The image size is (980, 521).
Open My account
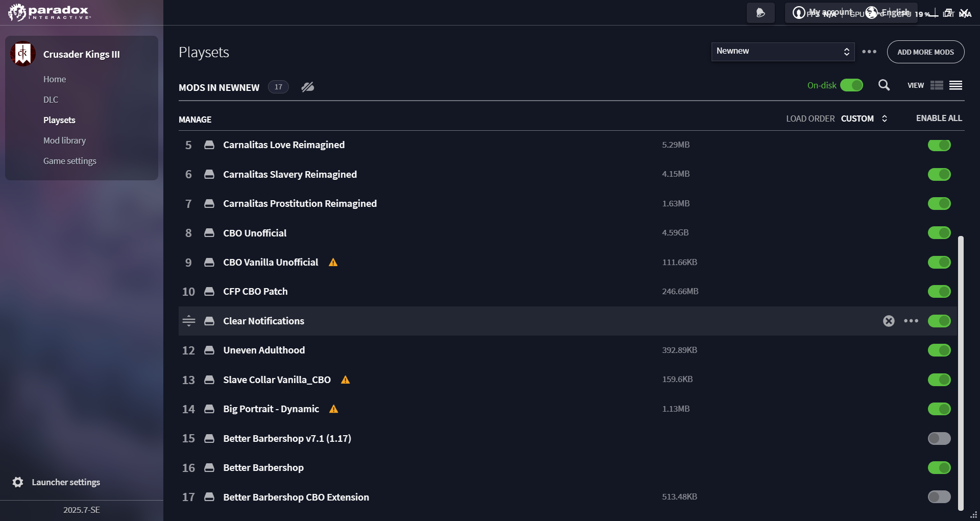(x=823, y=13)
